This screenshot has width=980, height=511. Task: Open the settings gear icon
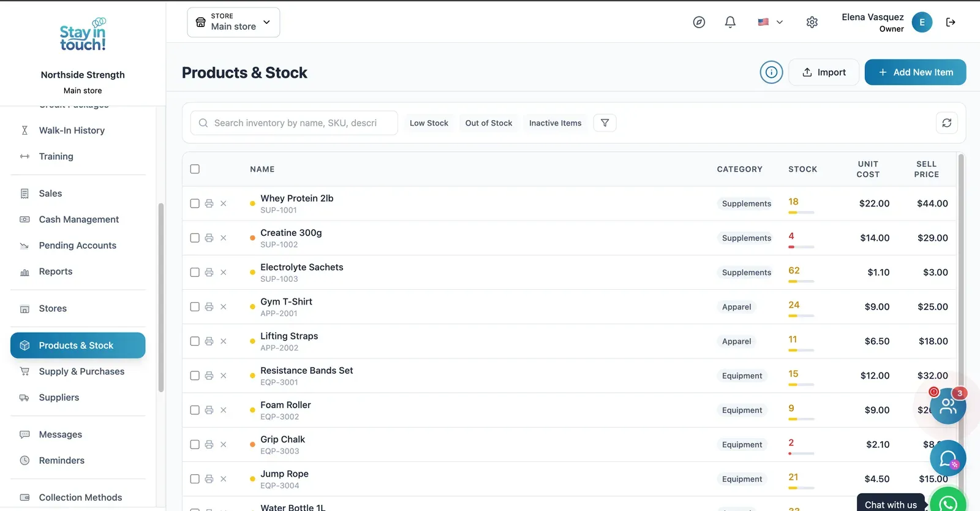click(x=812, y=22)
